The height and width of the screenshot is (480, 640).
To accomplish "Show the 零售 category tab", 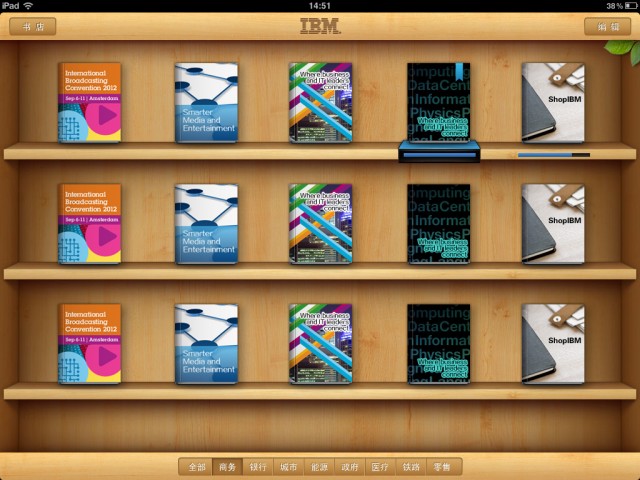I will 444,467.
